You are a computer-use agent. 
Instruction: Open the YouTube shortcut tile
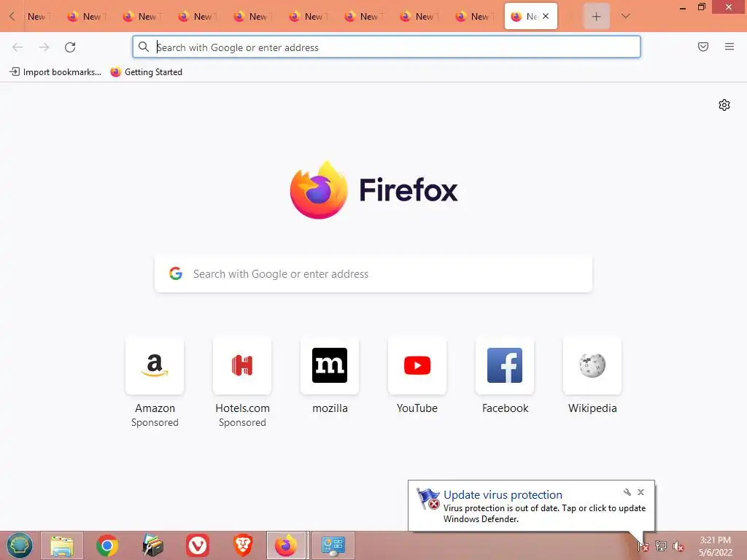point(417,366)
